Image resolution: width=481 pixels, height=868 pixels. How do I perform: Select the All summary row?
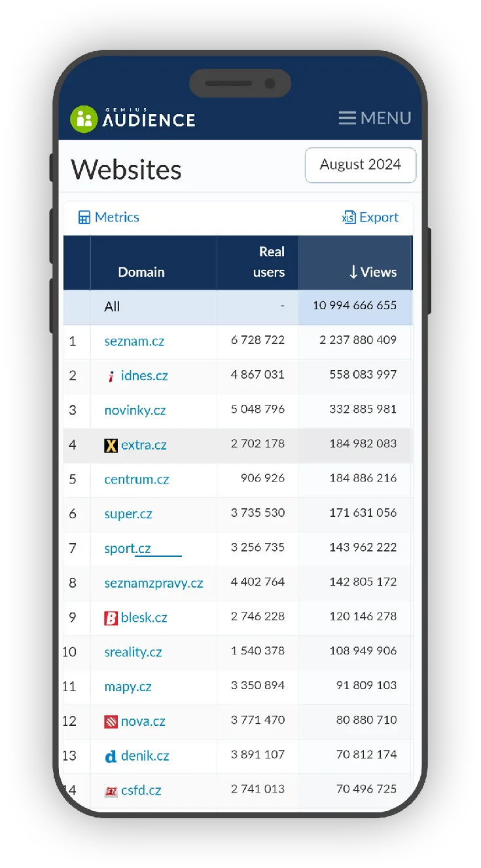click(112, 307)
